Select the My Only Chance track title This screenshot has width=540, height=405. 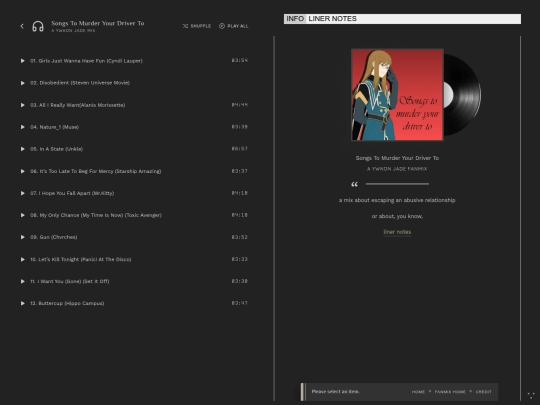(x=96, y=215)
